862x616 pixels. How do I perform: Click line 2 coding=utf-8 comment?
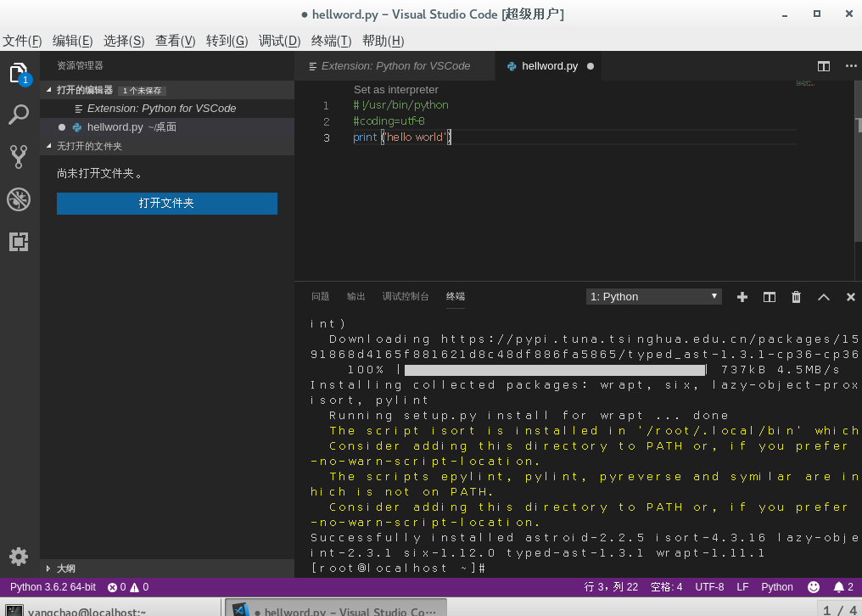click(x=389, y=121)
